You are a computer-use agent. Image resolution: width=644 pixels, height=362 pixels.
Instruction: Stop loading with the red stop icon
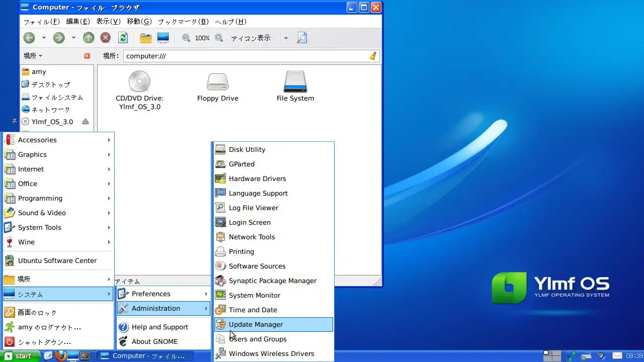pos(105,38)
